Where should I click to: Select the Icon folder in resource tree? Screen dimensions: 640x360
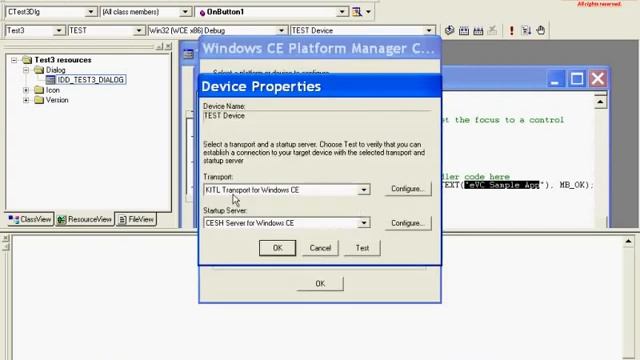53,90
